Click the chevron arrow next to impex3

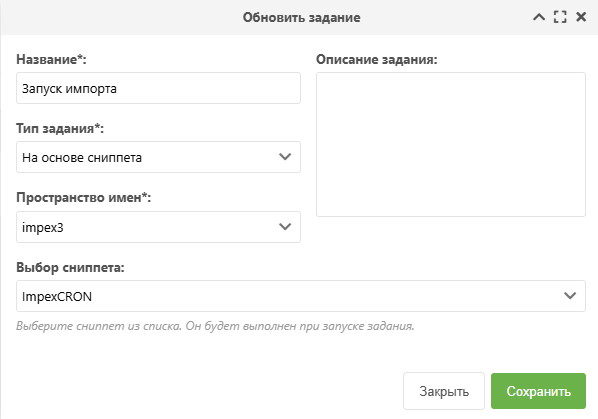(x=285, y=227)
